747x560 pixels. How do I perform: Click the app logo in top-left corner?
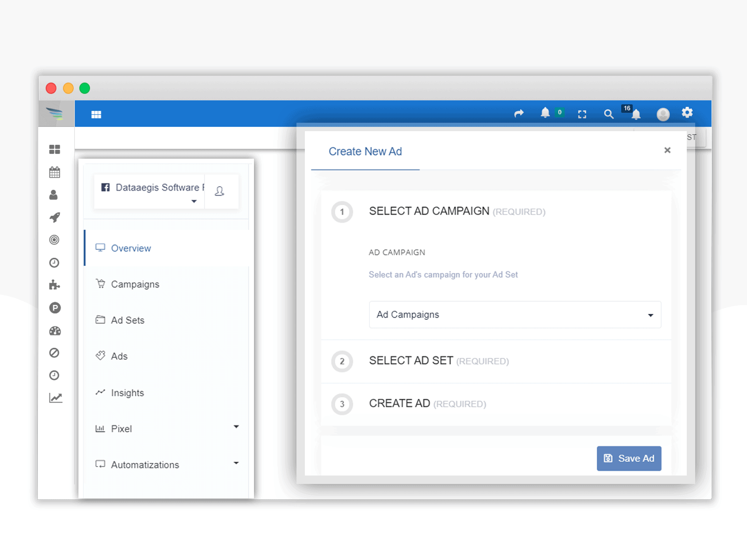(55, 113)
